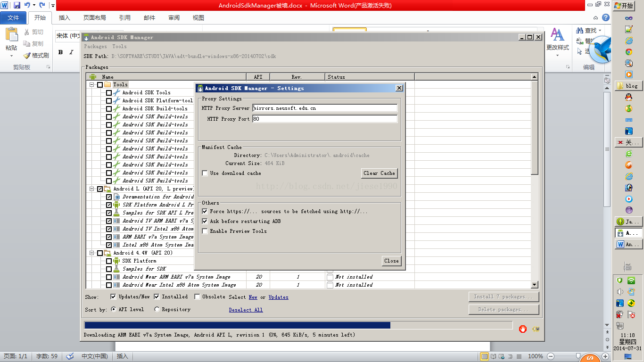Image resolution: width=644 pixels, height=362 pixels.
Task: Select the Format Painter brush (格式刷)
Action: pos(37,55)
